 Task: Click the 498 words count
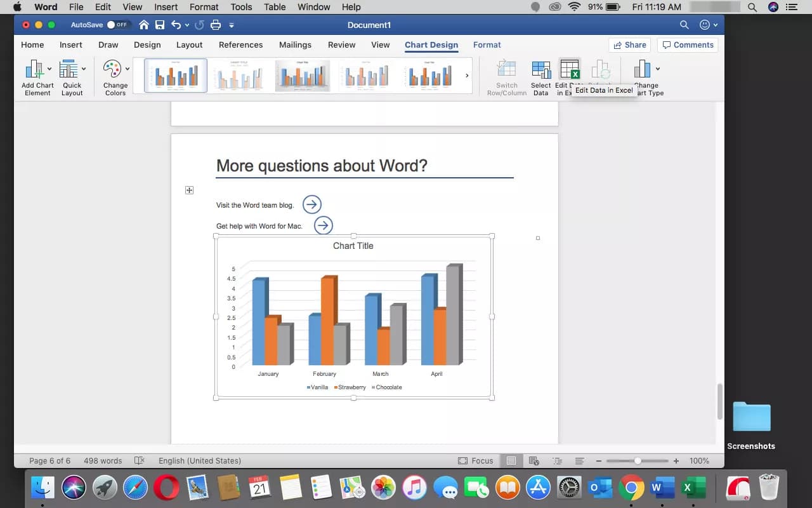[x=103, y=460]
